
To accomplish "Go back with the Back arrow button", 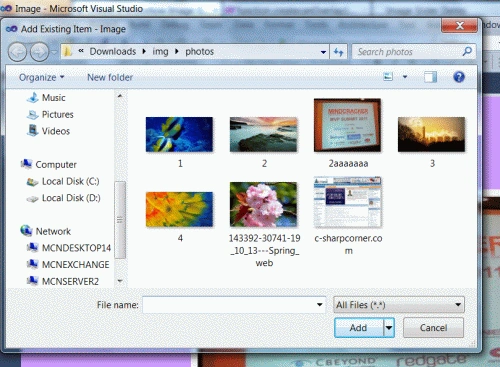I will tap(17, 52).
